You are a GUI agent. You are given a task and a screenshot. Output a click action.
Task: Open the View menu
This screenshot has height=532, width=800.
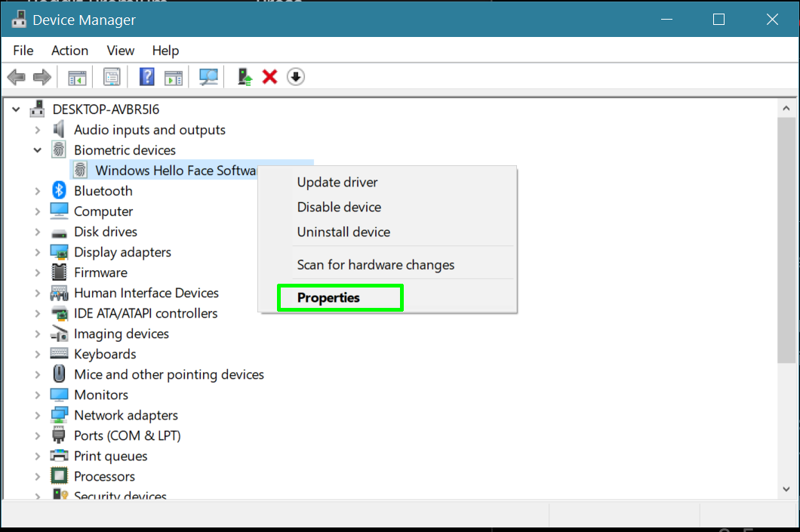[x=120, y=50]
